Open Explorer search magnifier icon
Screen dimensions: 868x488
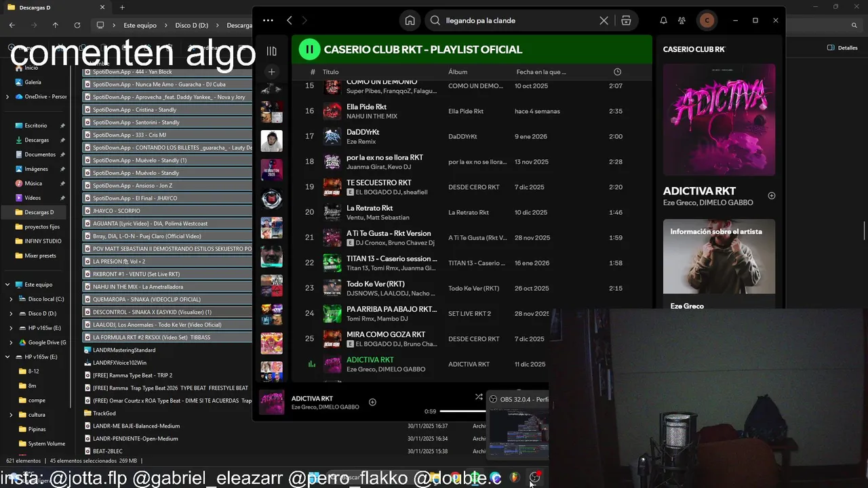tap(855, 25)
